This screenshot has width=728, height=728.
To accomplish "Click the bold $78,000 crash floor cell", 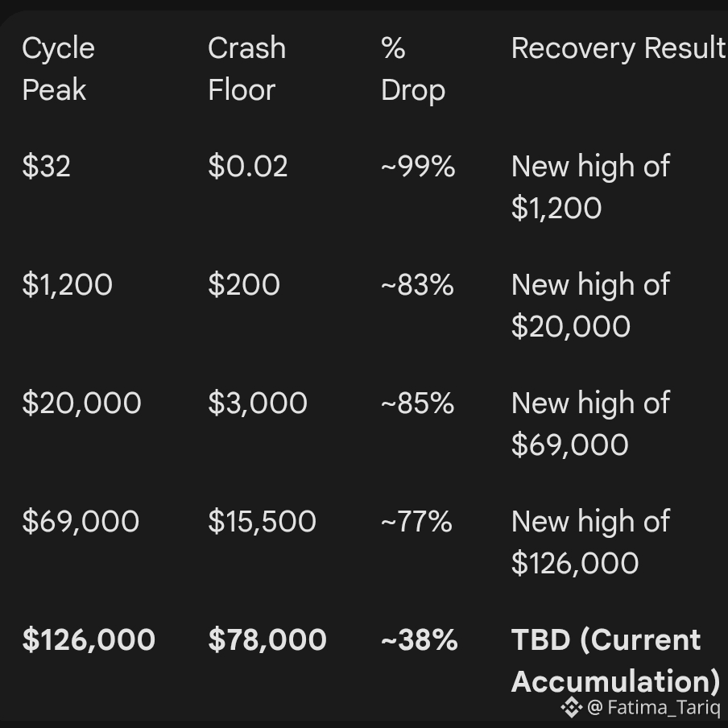I will 267,640.
